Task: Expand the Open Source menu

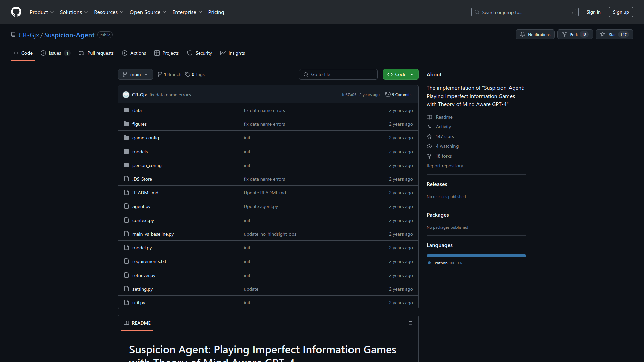Action: [148, 12]
